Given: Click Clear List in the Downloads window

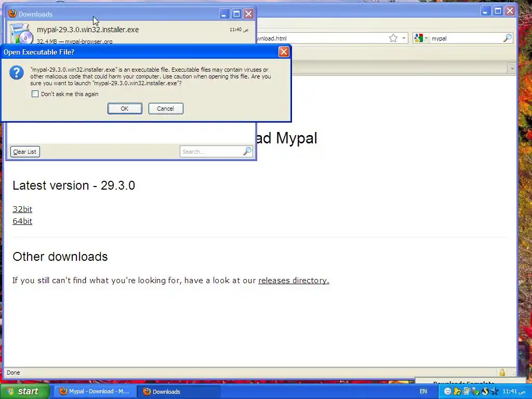Looking at the screenshot, I should (x=25, y=152).
